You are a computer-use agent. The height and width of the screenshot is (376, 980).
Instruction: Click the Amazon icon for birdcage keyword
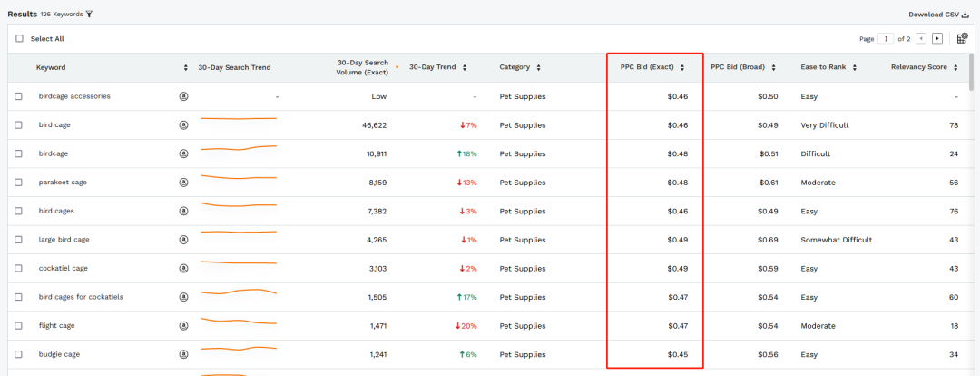coord(183,153)
